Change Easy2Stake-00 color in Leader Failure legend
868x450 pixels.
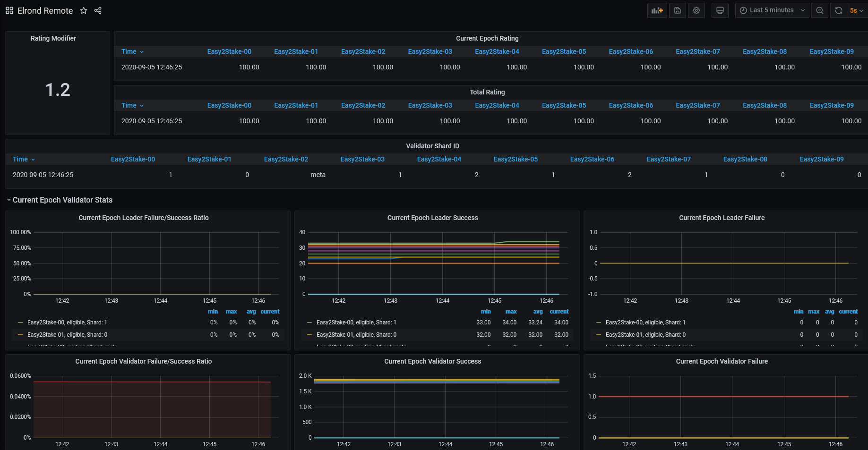pyautogui.click(x=599, y=323)
